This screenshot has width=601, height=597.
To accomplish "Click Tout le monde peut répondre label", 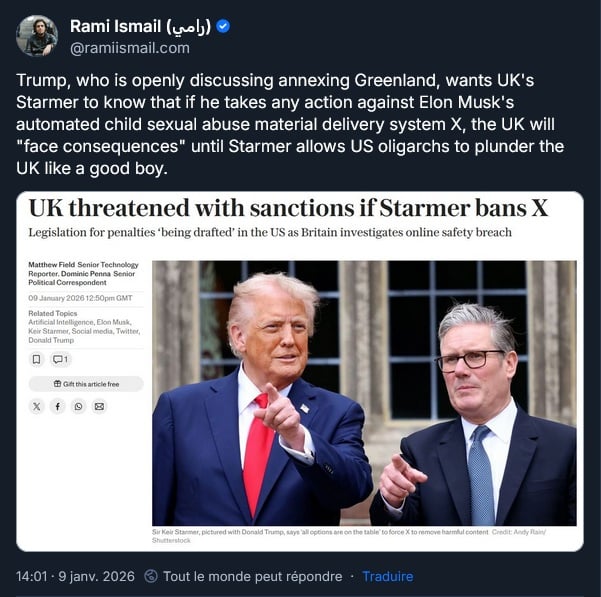I will pyautogui.click(x=253, y=576).
